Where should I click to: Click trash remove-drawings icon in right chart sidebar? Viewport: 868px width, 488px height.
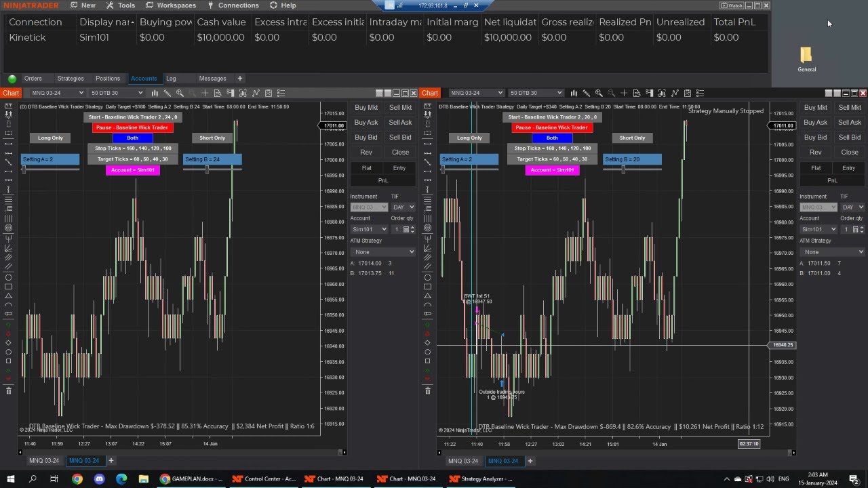pos(427,390)
